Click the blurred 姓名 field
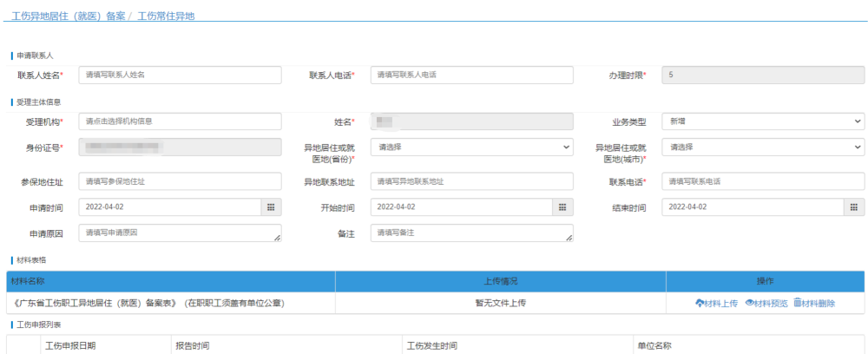 (471, 121)
